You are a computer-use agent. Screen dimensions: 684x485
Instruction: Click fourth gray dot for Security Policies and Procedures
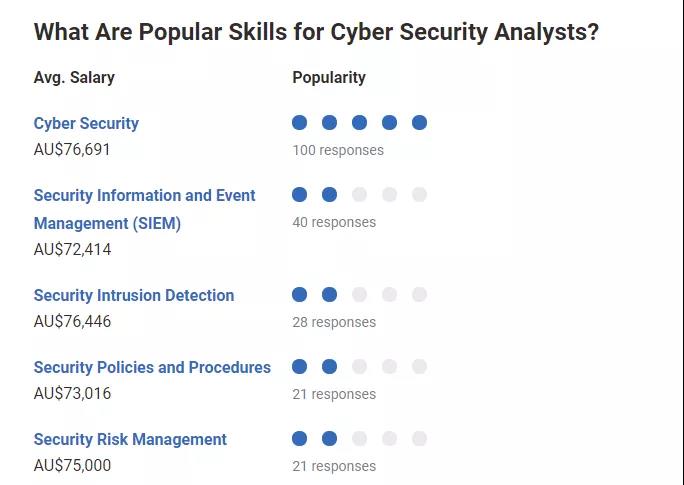[390, 367]
